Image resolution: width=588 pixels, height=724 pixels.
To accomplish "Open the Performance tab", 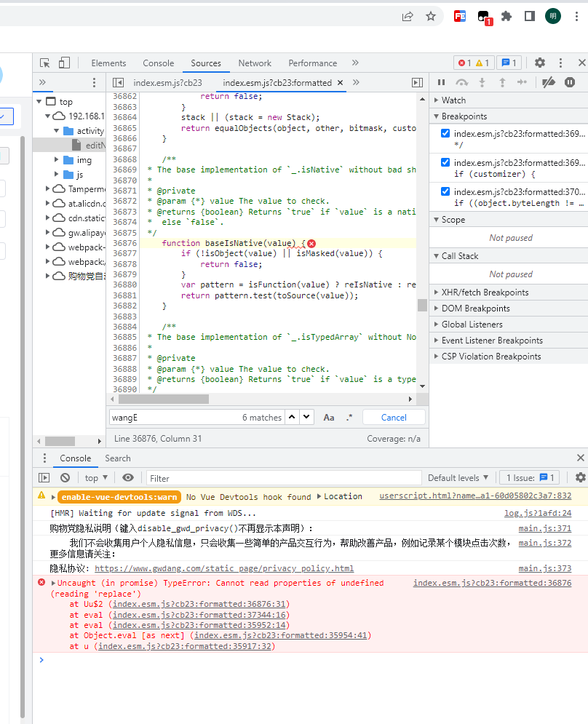I will tap(313, 63).
